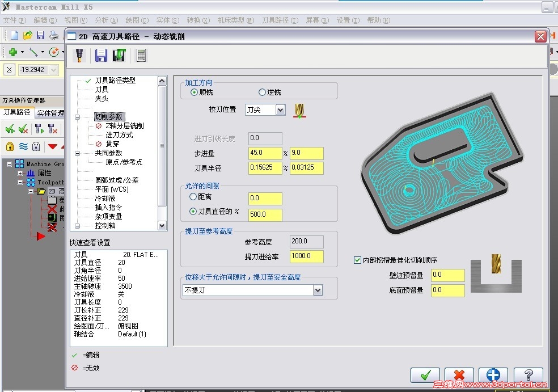
Task: Click the blue waves toggle-toolpath-display icon
Action: [23, 146]
